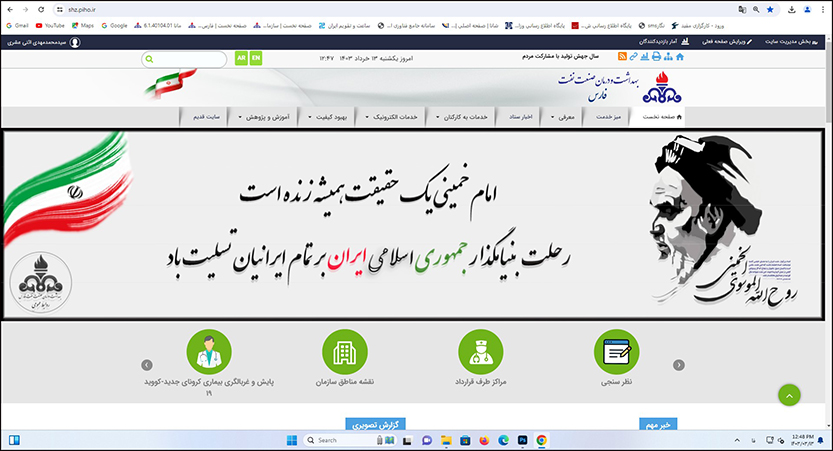Open the smsنگار bookmark
The image size is (833, 451).
pyautogui.click(x=651, y=25)
